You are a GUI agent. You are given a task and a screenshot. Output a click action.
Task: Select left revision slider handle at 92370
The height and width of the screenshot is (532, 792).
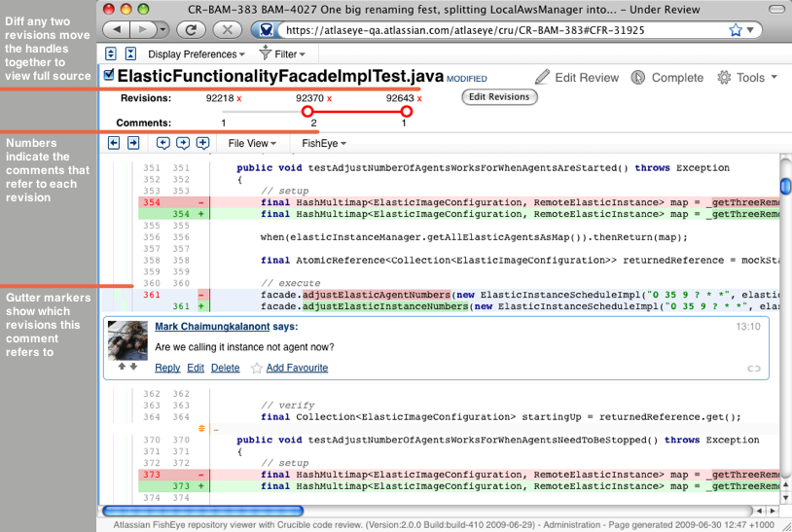(x=307, y=111)
